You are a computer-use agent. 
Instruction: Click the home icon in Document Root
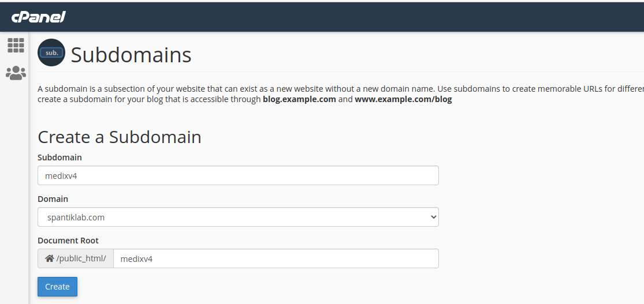[50, 258]
